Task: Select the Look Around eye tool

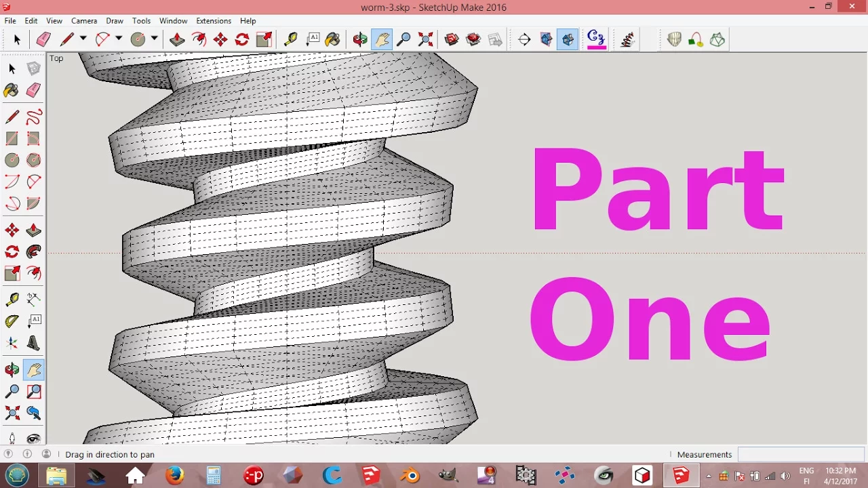Action: pyautogui.click(x=33, y=438)
